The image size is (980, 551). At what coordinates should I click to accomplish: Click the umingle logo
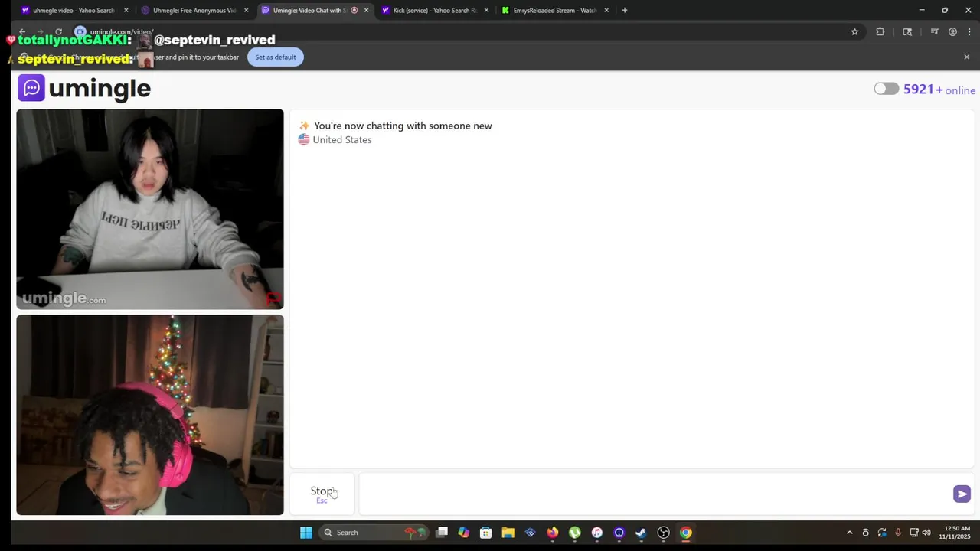tap(84, 88)
